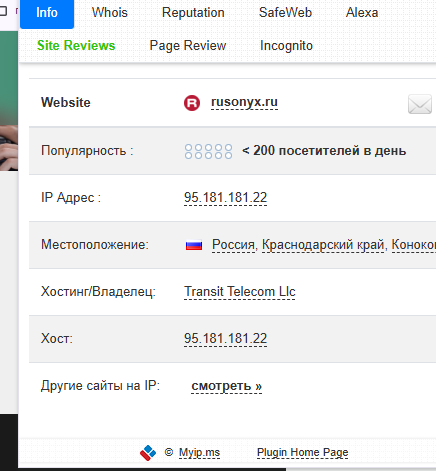Click the Russian flag icon
436x471 pixels.
tap(194, 245)
